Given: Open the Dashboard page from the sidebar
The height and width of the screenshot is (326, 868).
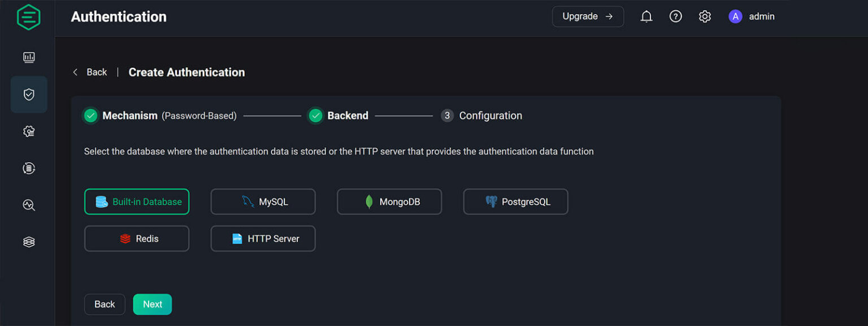Looking at the screenshot, I should tap(29, 57).
